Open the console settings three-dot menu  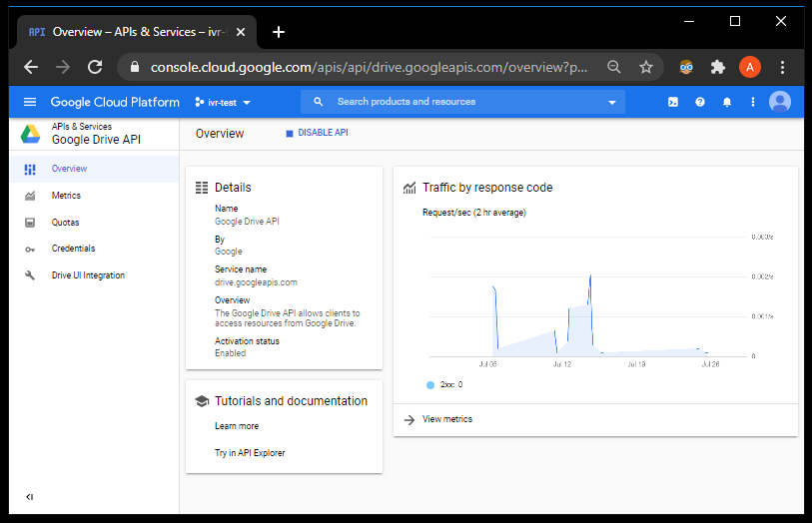click(x=753, y=102)
